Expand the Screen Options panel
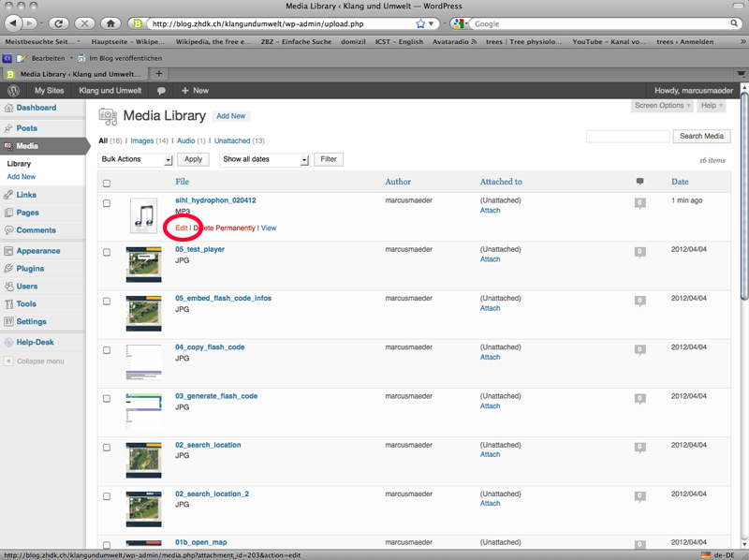 [x=664, y=106]
